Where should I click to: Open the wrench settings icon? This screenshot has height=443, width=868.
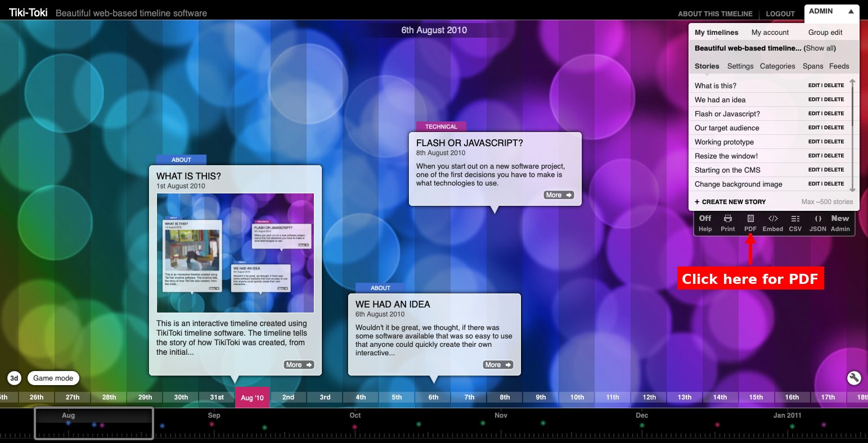[x=854, y=378]
